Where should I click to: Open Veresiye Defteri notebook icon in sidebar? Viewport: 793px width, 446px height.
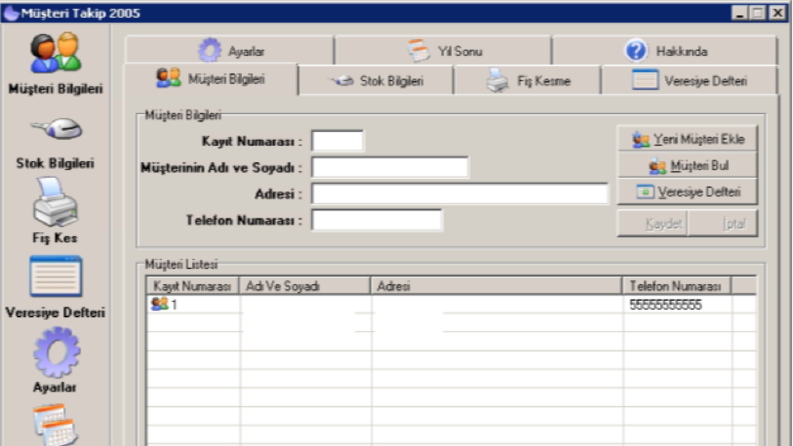[x=55, y=276]
